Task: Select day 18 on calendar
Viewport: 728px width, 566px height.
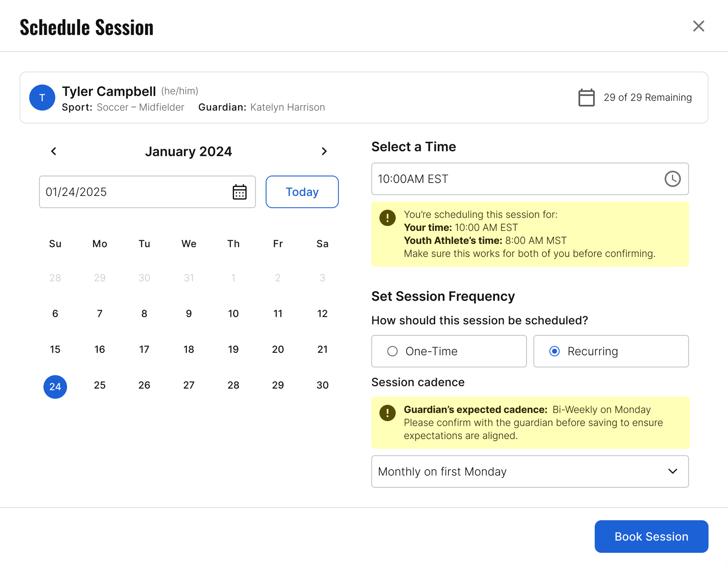Action: [x=189, y=349]
